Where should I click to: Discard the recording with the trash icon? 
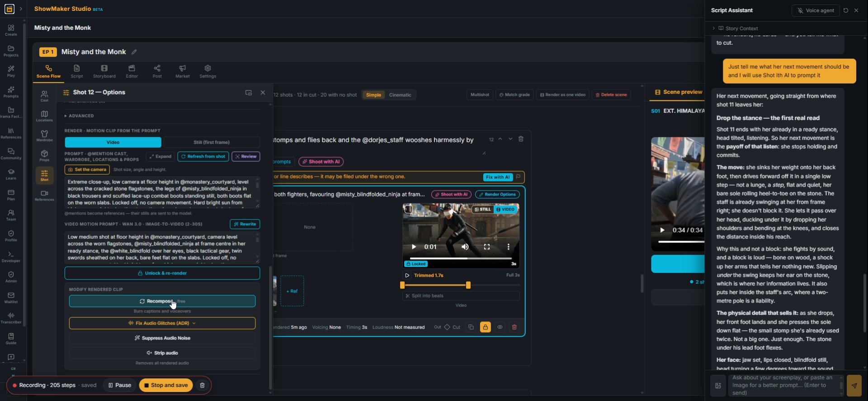tap(203, 385)
